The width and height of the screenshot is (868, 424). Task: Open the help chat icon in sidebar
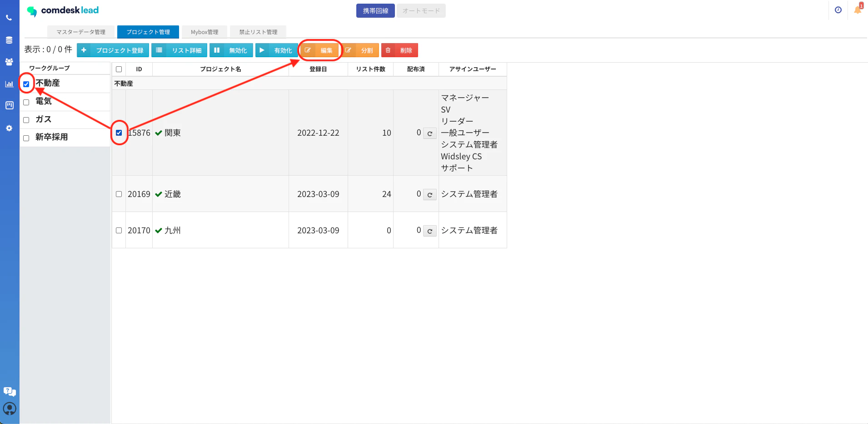10,391
